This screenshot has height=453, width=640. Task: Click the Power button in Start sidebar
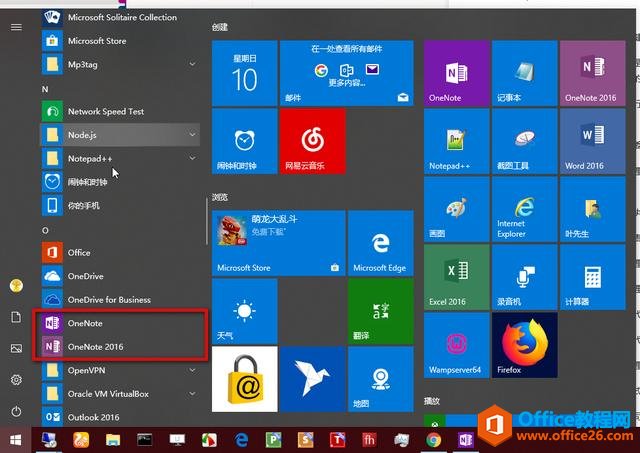16,411
